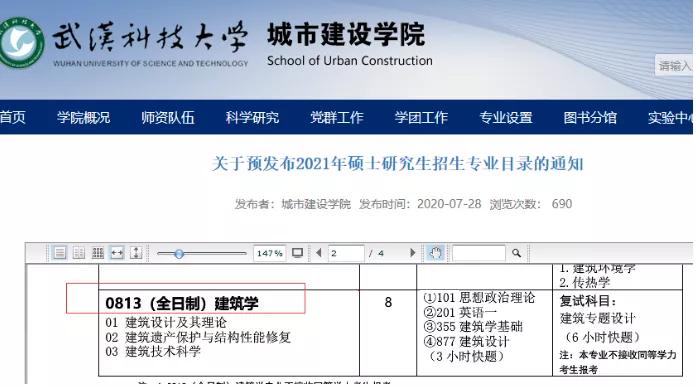Click the magnifier search icon

coord(516,253)
